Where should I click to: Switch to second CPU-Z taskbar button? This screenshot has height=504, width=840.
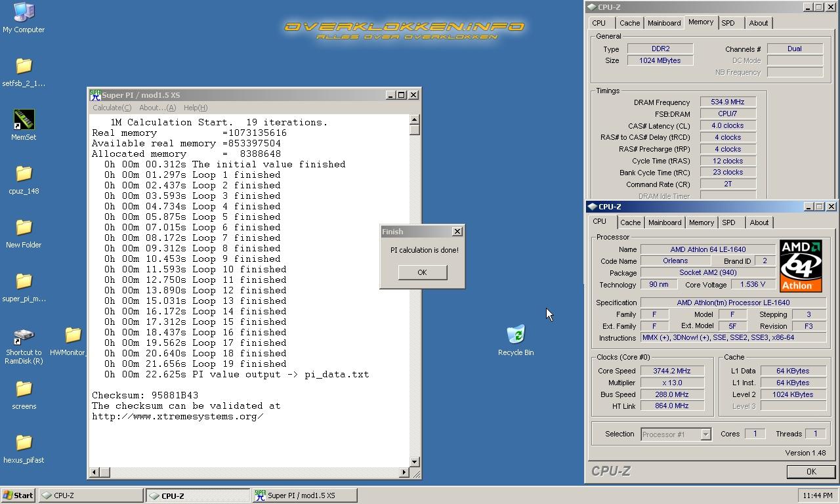(x=199, y=495)
